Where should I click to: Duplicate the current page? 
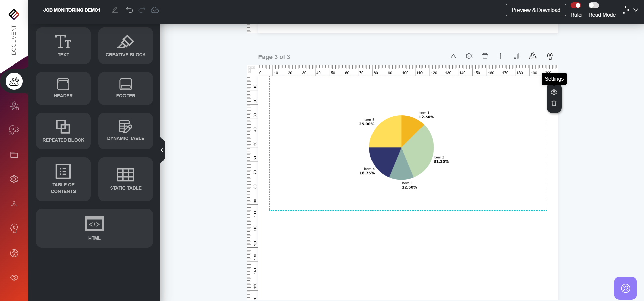(x=516, y=56)
